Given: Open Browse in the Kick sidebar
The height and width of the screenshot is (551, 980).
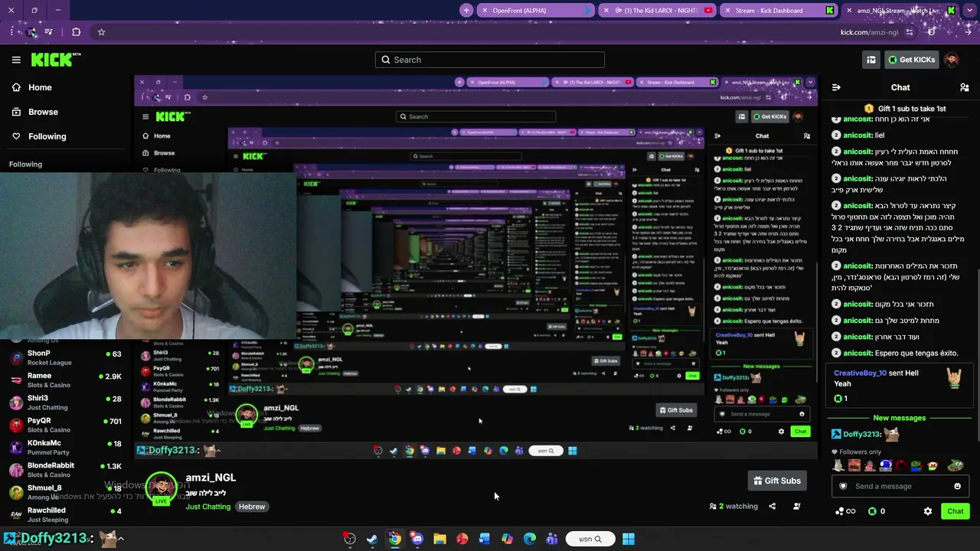Looking at the screenshot, I should click(x=43, y=112).
